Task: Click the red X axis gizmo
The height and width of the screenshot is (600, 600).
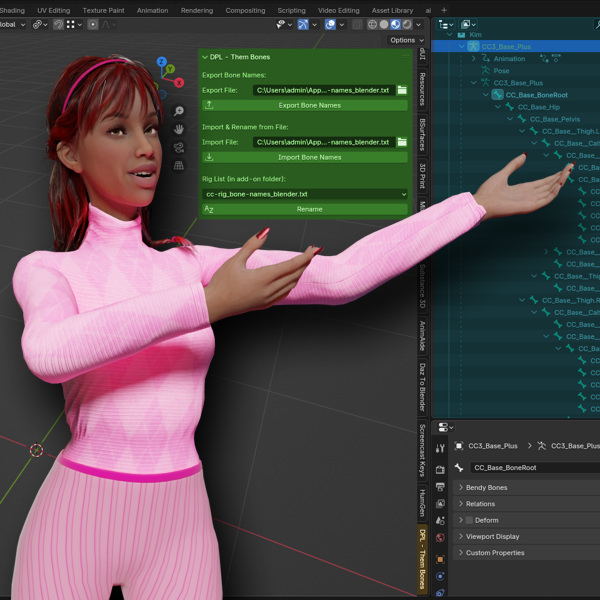Action: [x=179, y=82]
